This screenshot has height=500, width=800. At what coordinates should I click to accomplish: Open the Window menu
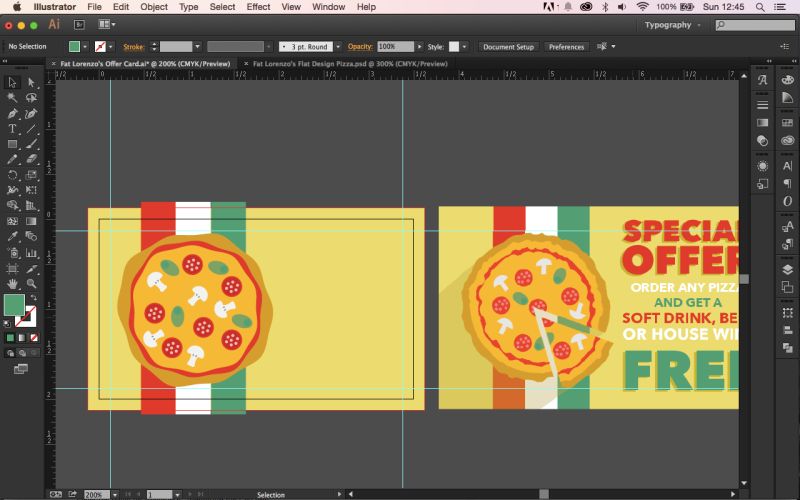tap(329, 7)
